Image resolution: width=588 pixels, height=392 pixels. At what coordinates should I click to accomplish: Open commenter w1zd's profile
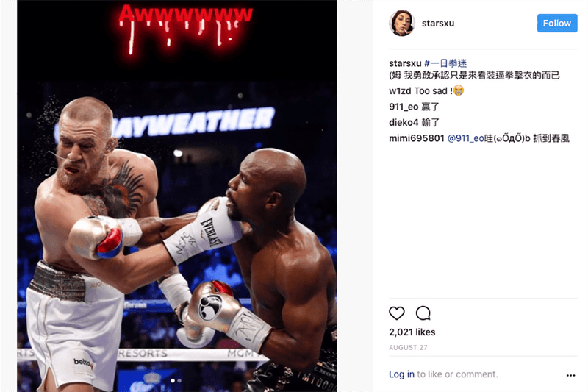(x=400, y=90)
